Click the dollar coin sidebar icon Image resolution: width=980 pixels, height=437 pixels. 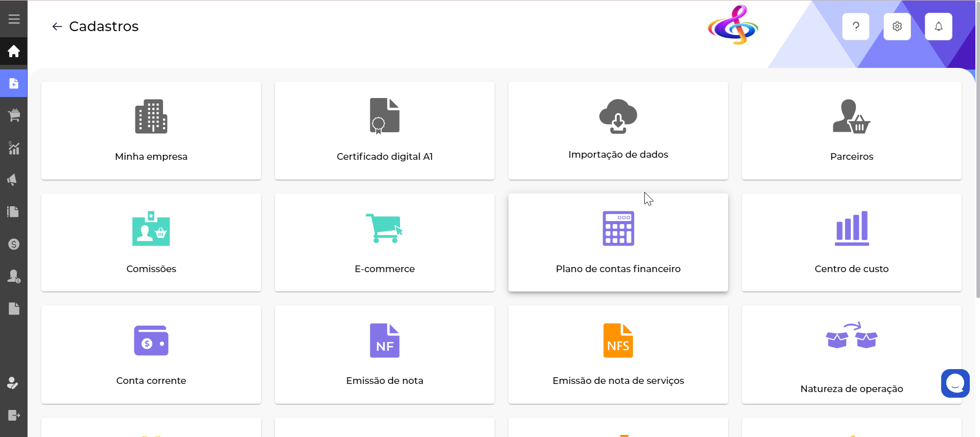point(14,244)
